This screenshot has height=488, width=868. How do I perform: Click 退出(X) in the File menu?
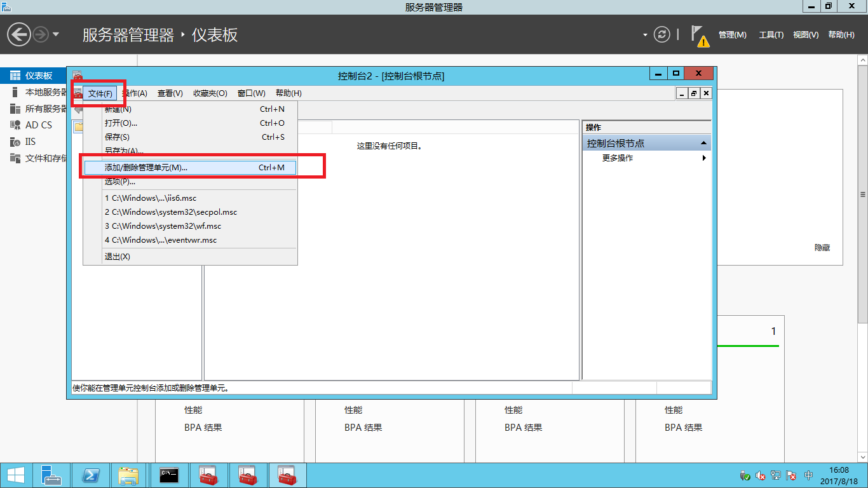click(117, 257)
